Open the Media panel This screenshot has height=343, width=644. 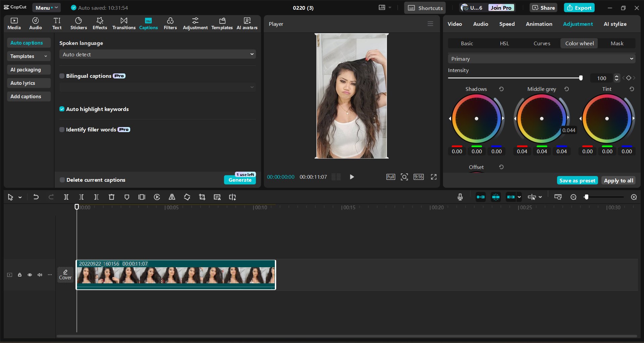pos(14,23)
